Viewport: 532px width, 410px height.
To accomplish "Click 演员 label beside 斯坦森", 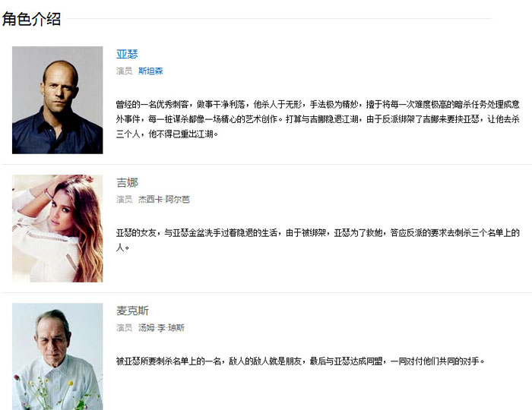I will click(x=124, y=71).
